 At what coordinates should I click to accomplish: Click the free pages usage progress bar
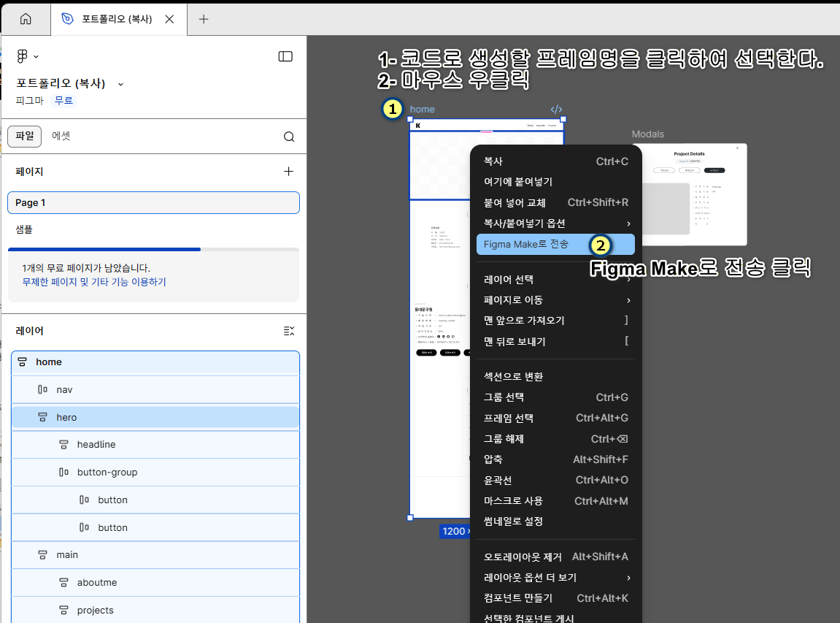pos(153,250)
